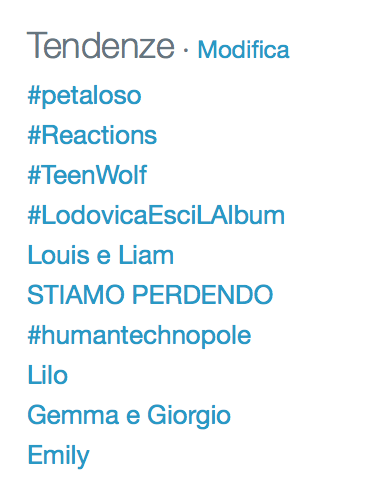Screen dimensions: 374x488
Task: Select the #TeenWolf trend
Action: point(87,175)
